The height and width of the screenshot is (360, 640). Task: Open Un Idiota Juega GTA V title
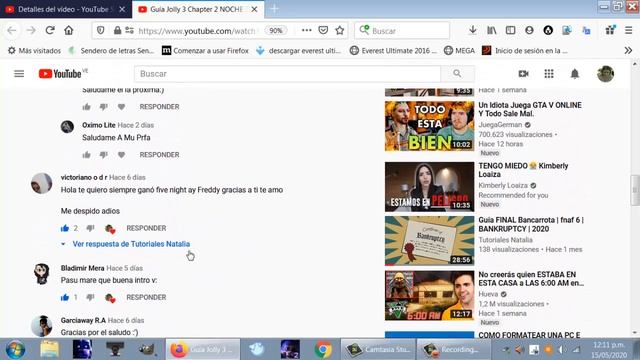(530, 109)
